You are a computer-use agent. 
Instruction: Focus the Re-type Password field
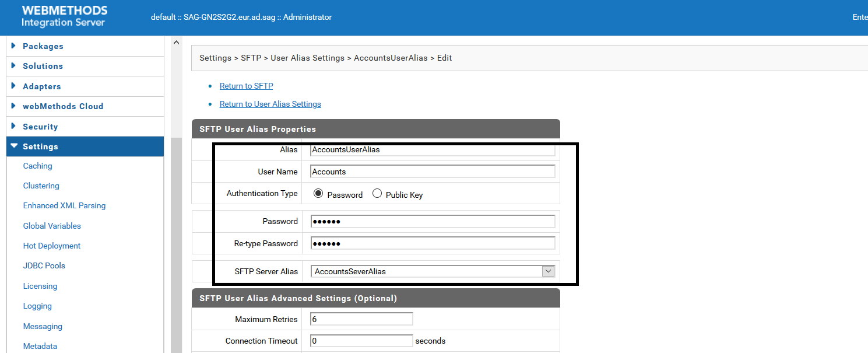click(x=433, y=243)
